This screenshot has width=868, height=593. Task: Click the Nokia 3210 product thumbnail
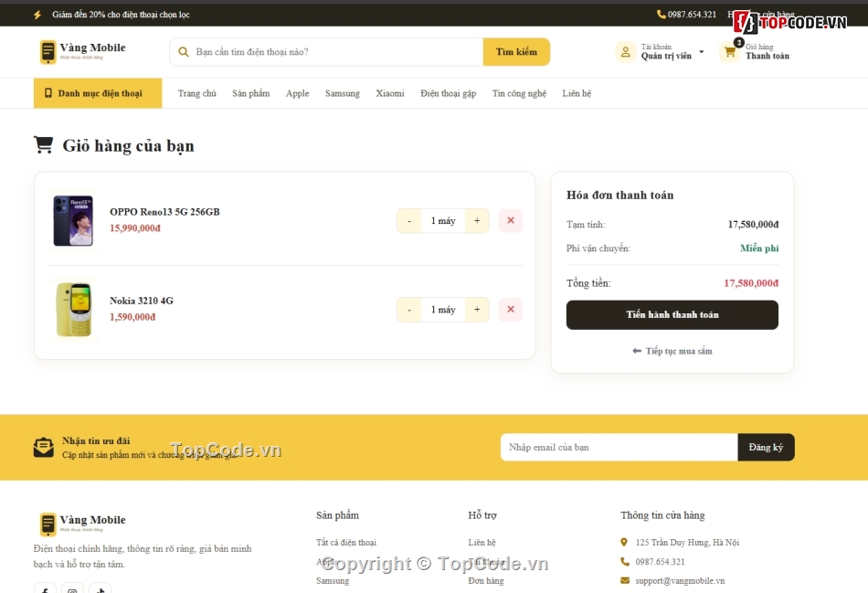pos(73,310)
